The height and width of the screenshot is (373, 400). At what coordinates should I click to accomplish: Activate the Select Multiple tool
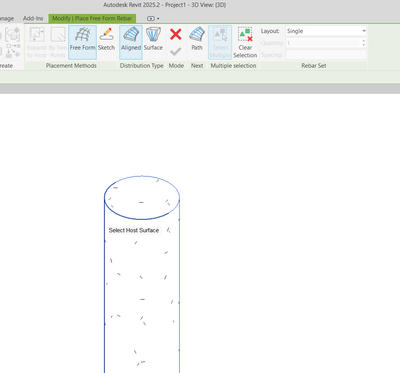click(x=220, y=42)
